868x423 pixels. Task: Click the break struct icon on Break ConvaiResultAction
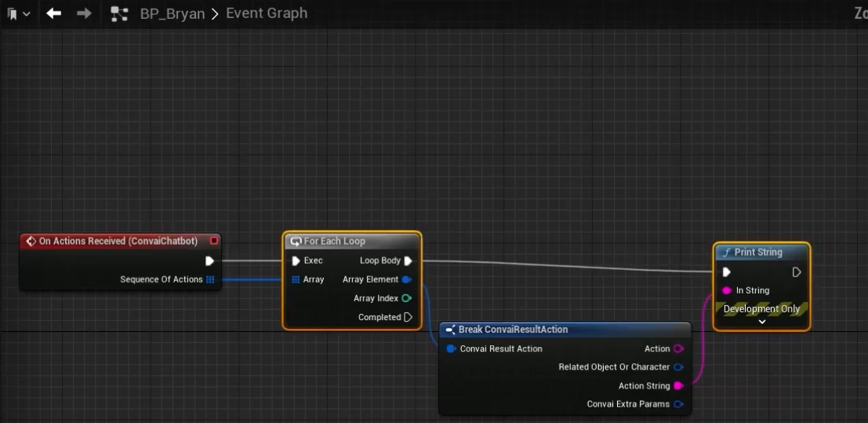450,330
